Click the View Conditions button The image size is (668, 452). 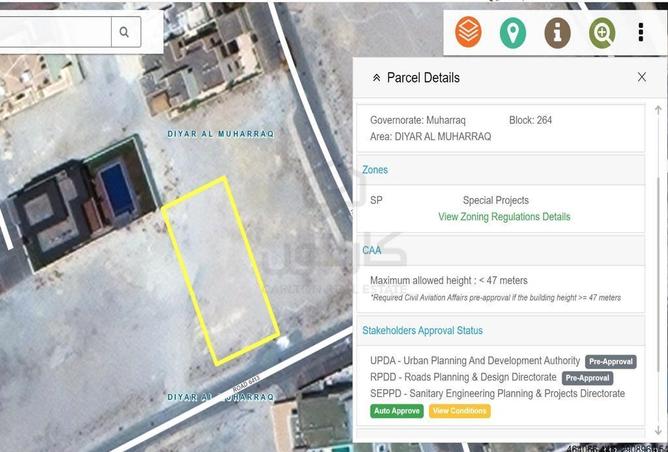459,411
